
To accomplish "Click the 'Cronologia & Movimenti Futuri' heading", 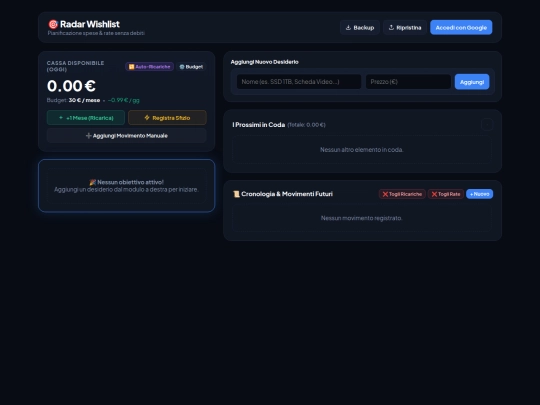I will point(287,194).
